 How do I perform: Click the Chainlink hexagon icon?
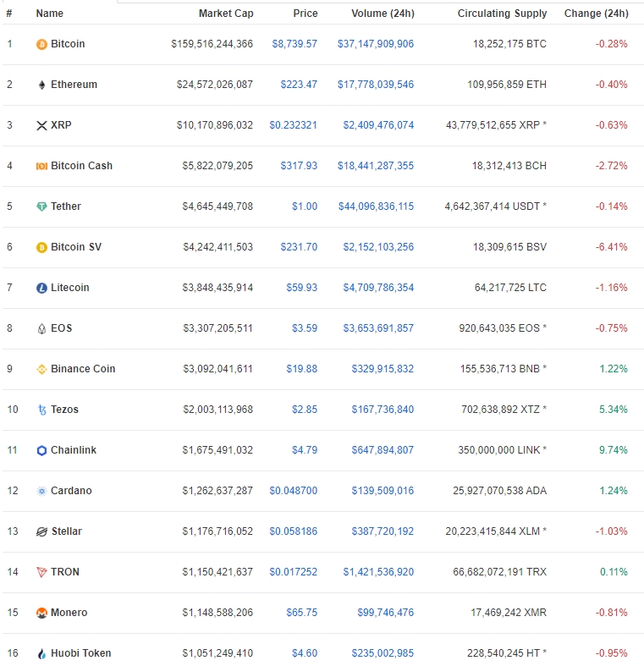(x=41, y=450)
